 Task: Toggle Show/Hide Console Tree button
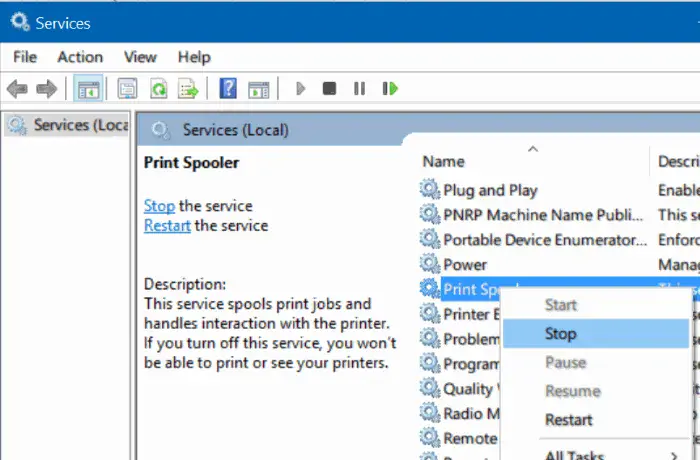86,89
